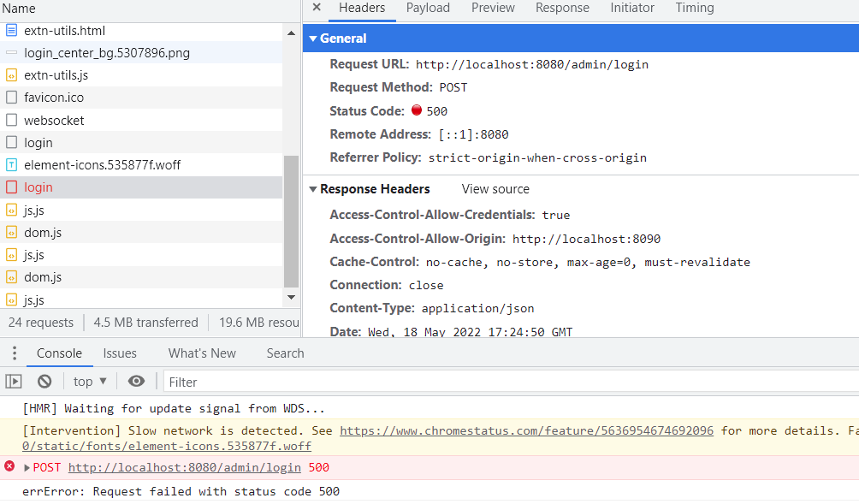Screen dimensions: 859x504
Task: Show the console sidebar
Action: (15, 381)
